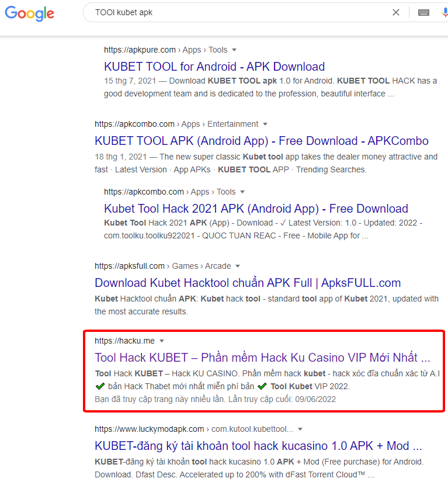Click snippet 'Tool Kubet VIP 2022.'
This screenshot has height=492, width=448.
(x=310, y=387)
